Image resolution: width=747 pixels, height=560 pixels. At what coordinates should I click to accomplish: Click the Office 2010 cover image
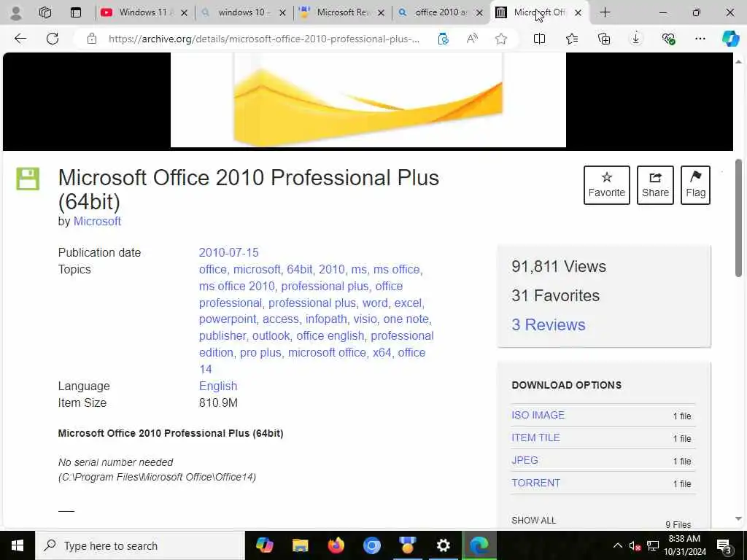(x=368, y=99)
